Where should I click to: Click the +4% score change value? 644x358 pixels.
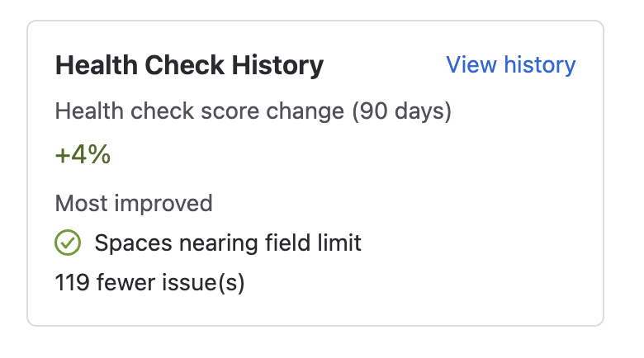click(x=83, y=155)
